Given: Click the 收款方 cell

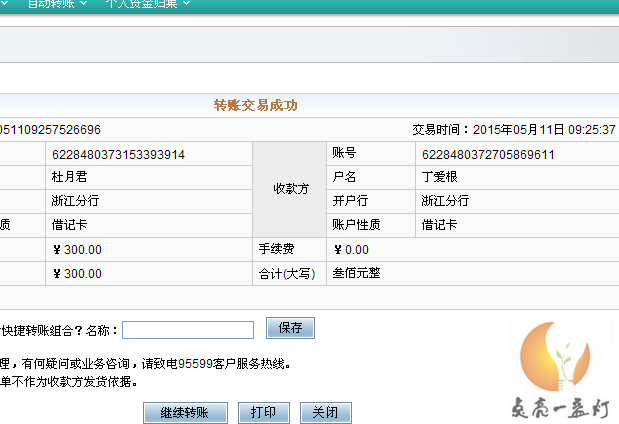Looking at the screenshot, I should tap(291, 189).
